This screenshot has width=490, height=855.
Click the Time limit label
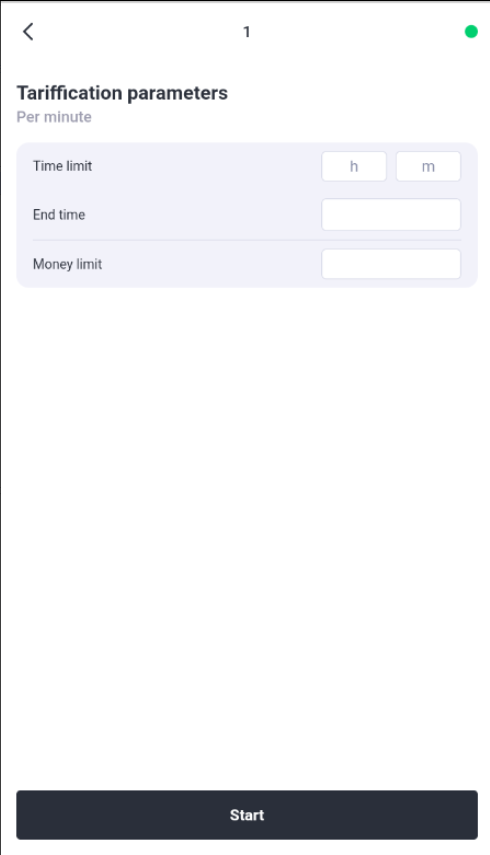pyautogui.click(x=62, y=166)
